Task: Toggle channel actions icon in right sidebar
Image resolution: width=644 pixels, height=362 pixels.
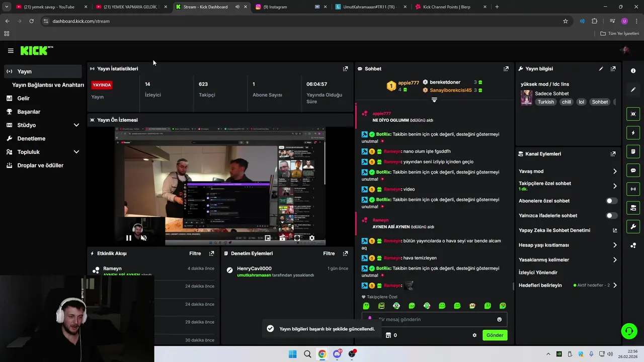Action: tap(633, 208)
